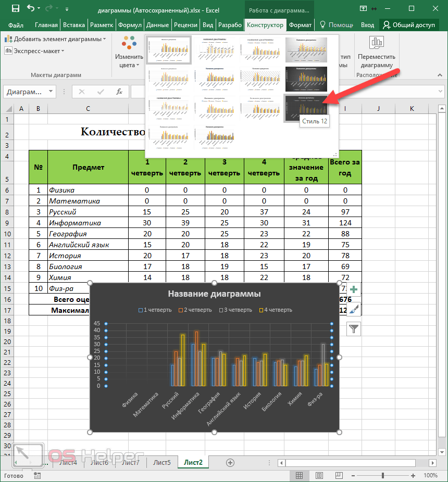448x482 pixels.
Task: Open chart styles paintbrush button beside chart
Action: (354, 309)
